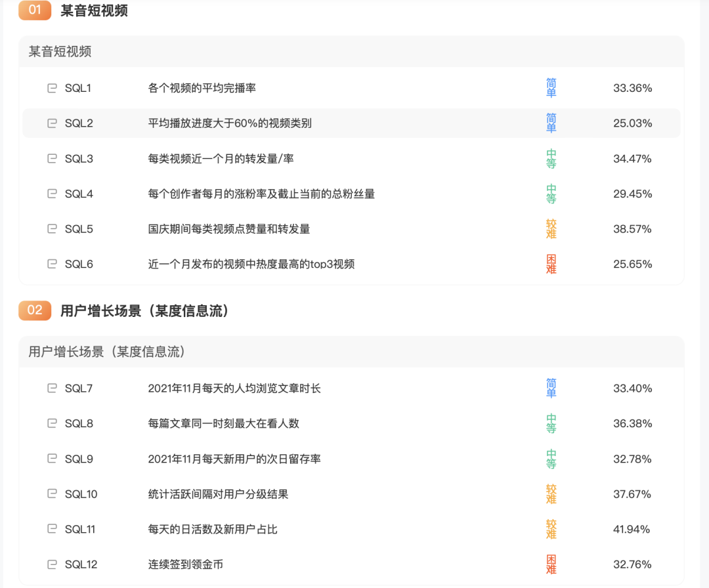Click the orange 01 section badge
This screenshot has height=588, width=709.
35,10
